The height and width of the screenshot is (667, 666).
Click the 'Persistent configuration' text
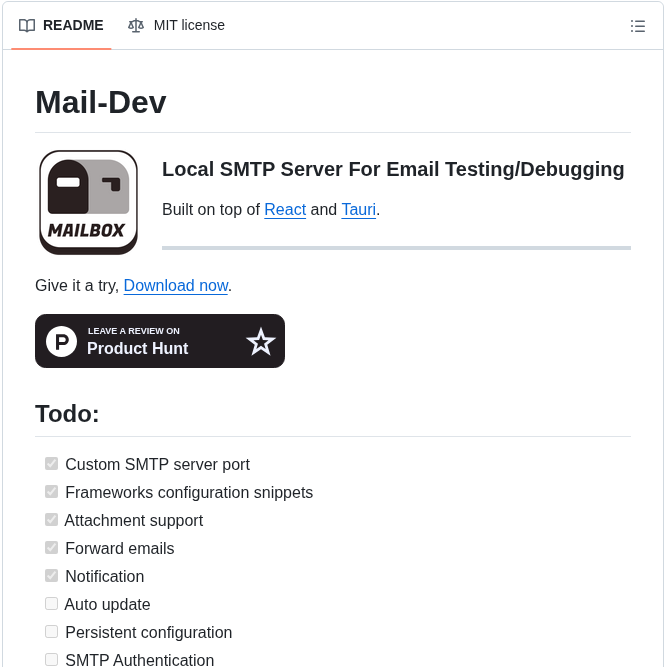point(148,633)
